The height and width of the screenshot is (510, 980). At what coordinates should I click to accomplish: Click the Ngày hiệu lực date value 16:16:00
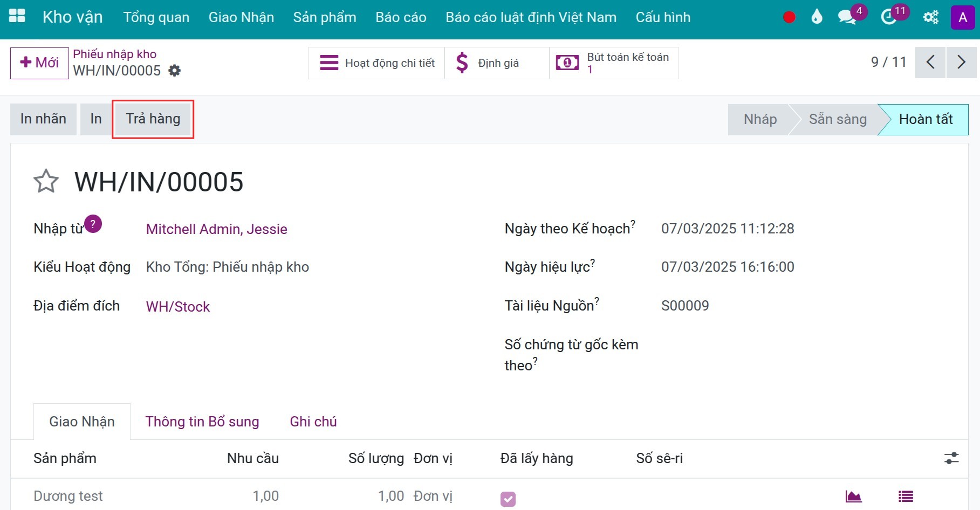tap(728, 267)
